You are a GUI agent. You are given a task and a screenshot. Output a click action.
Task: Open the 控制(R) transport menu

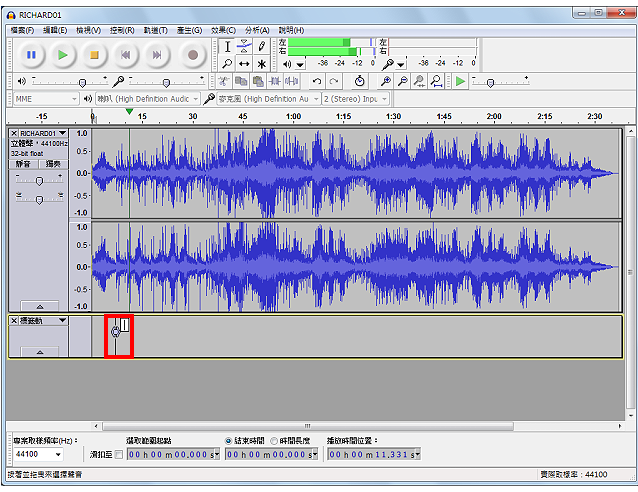pos(122,30)
